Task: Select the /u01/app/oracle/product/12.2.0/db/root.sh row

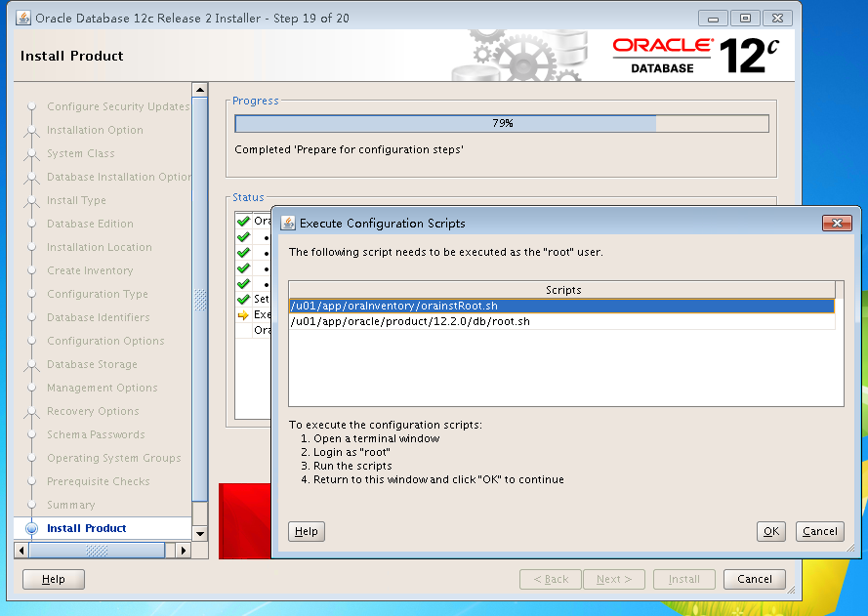Action: (x=561, y=321)
